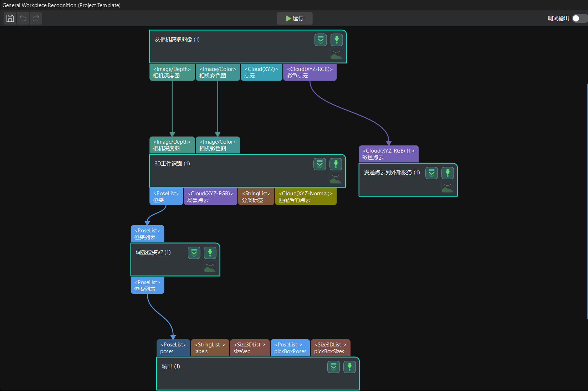Select the Cloud(XYZ-RGB) 彩色点云 output port of the camera step

pyautogui.click(x=310, y=72)
